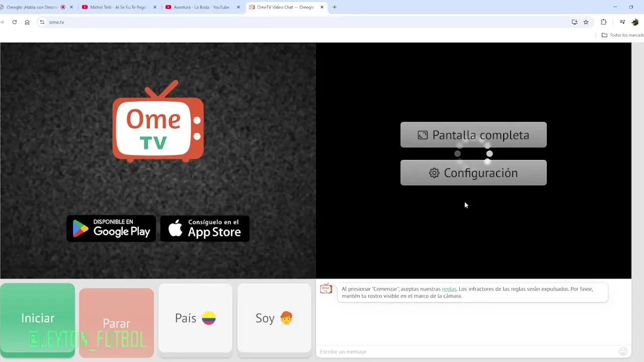Click the Pantalla completa button
This screenshot has width=644, height=362.
[473, 135]
